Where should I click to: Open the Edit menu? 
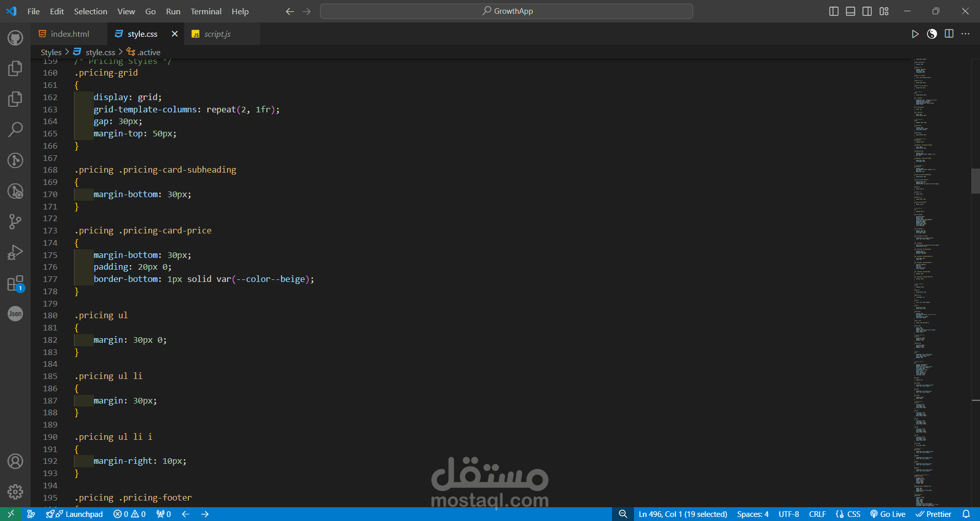point(57,11)
